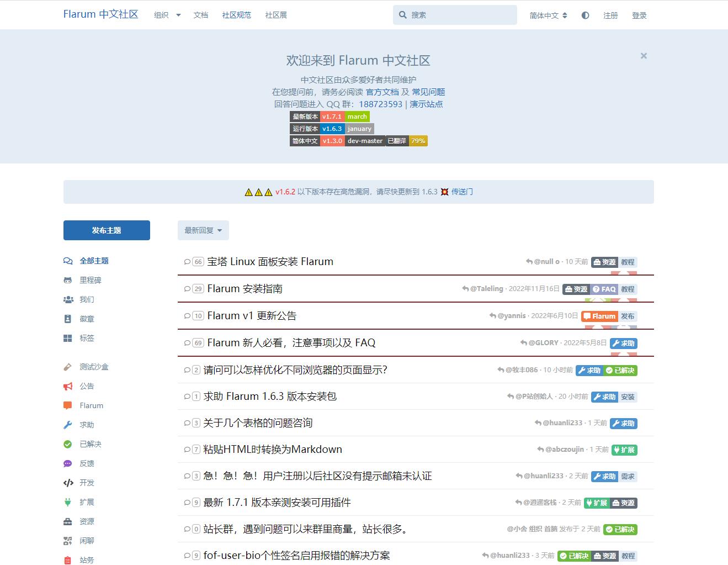Image resolution: width=728 pixels, height=565 pixels.
Task: Open topic 站长群,遇到问题可以来群里商量
Action: point(306,529)
